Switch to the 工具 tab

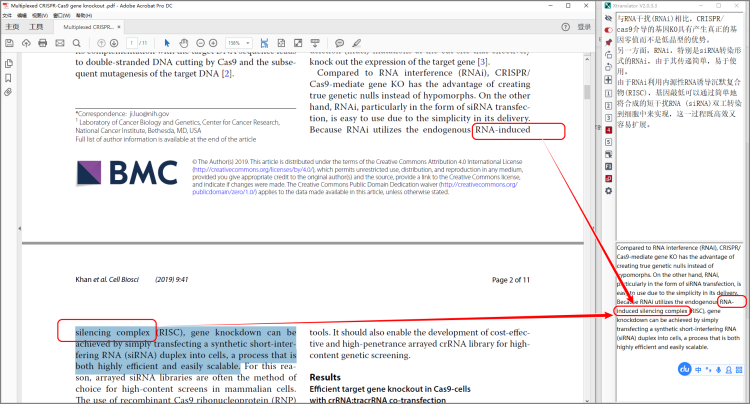tap(36, 27)
